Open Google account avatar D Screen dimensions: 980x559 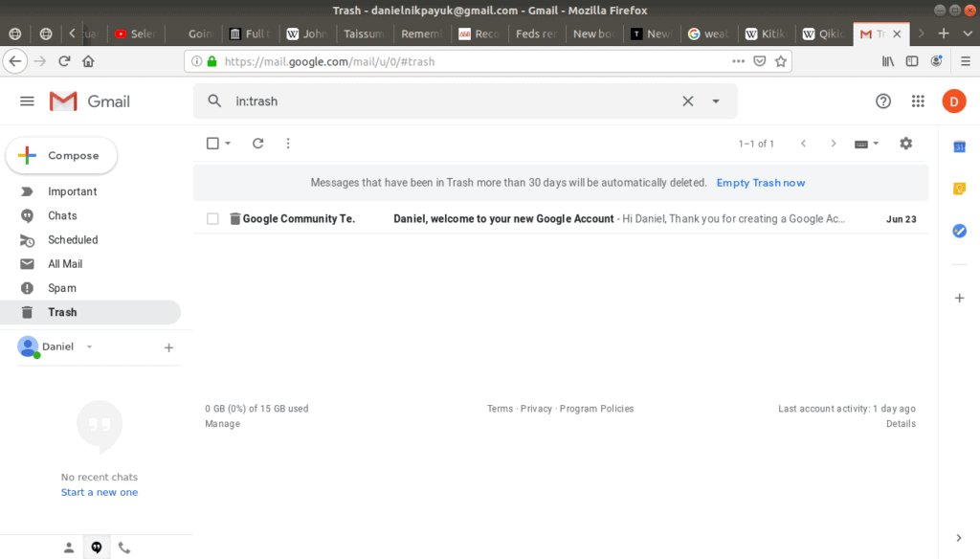tap(954, 101)
